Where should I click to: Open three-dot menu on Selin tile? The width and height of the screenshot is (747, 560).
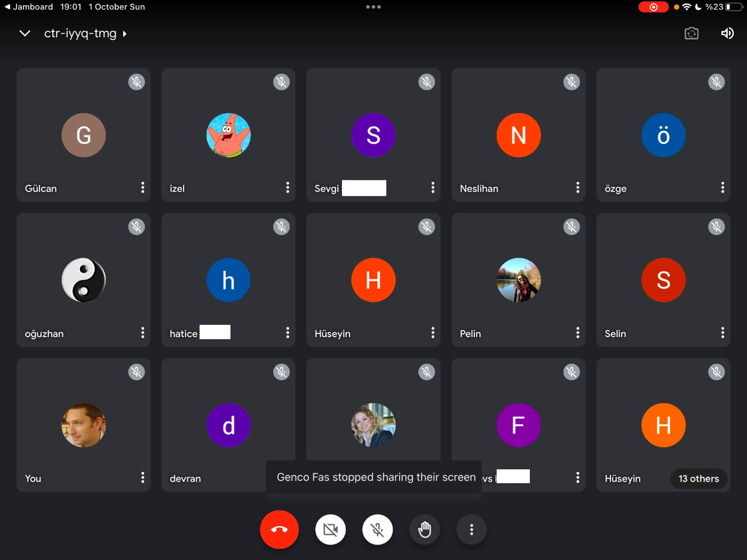pyautogui.click(x=722, y=333)
